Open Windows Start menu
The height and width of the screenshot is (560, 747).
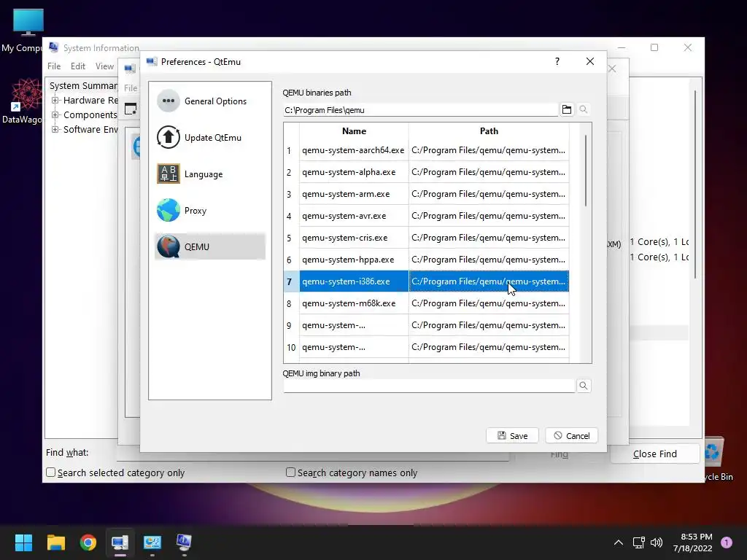23,542
